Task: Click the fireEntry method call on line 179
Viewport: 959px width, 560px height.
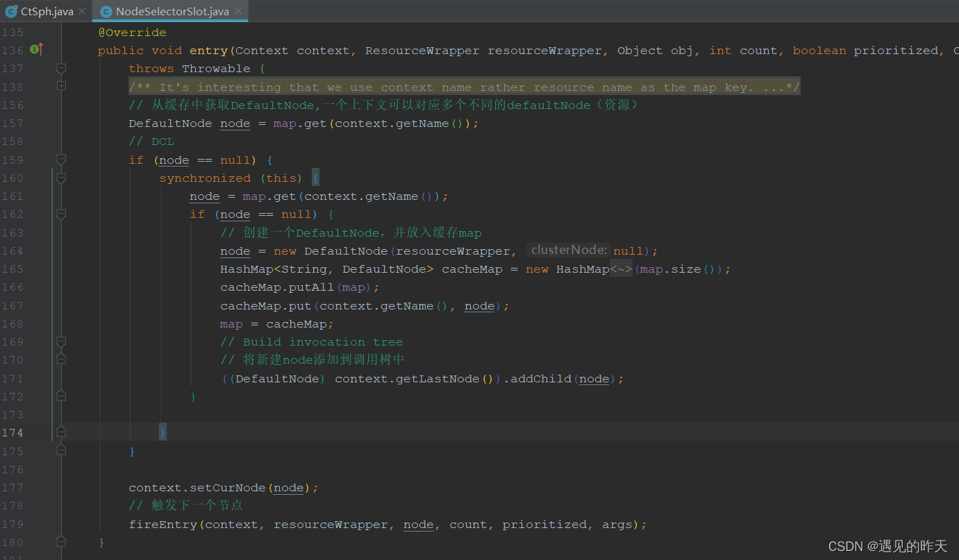Action: (163, 525)
